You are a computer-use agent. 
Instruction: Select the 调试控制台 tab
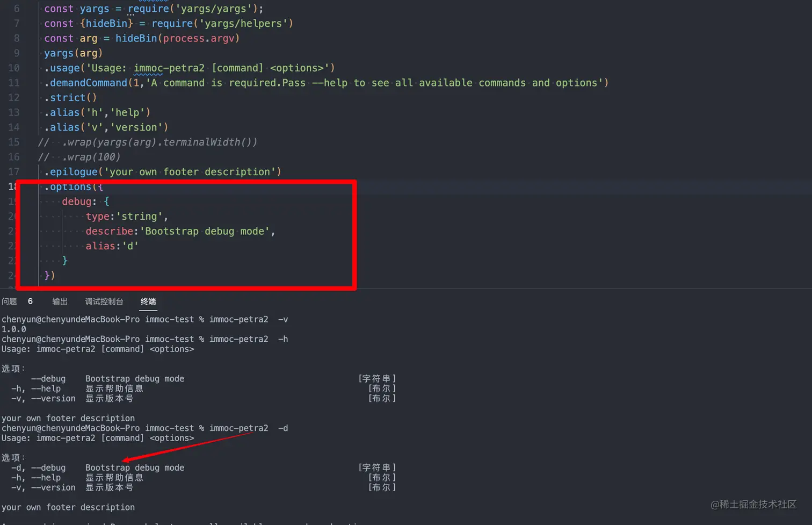104,301
